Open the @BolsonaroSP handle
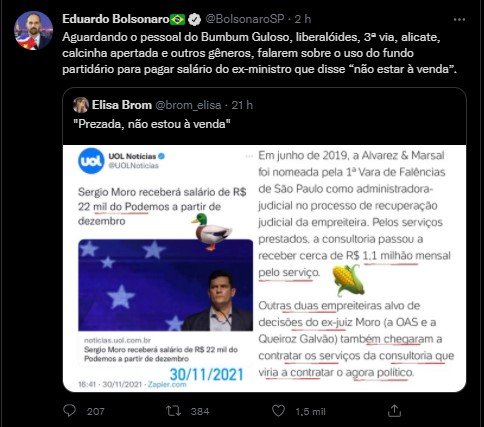 pyautogui.click(x=245, y=19)
